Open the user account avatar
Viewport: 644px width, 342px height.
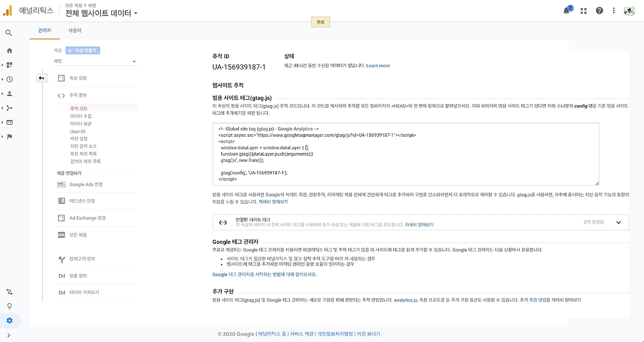tap(629, 11)
